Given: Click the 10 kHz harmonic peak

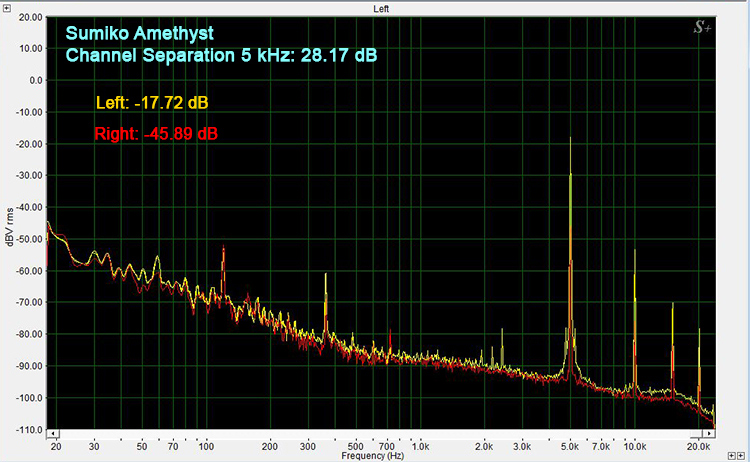Looking at the screenshot, I should (634, 250).
